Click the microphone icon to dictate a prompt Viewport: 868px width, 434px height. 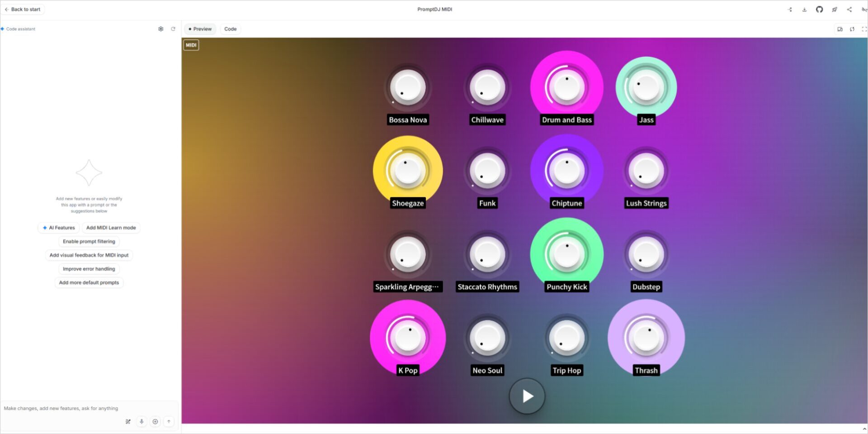pos(142,421)
